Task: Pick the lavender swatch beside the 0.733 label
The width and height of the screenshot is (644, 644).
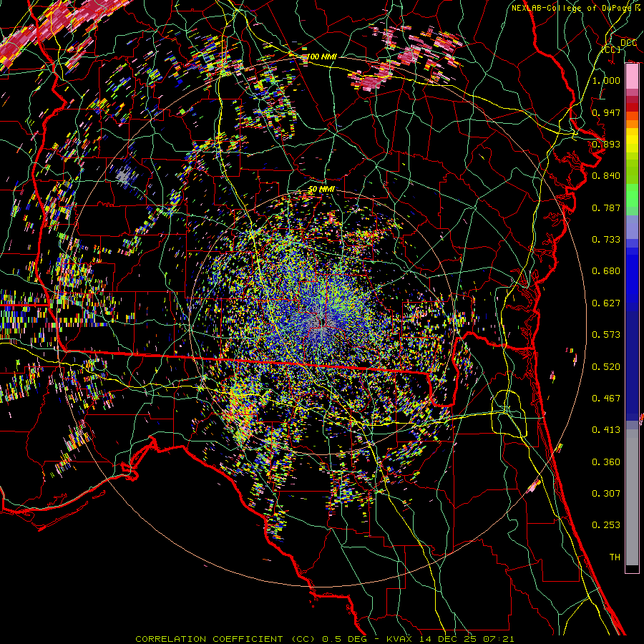Action: pyautogui.click(x=632, y=232)
